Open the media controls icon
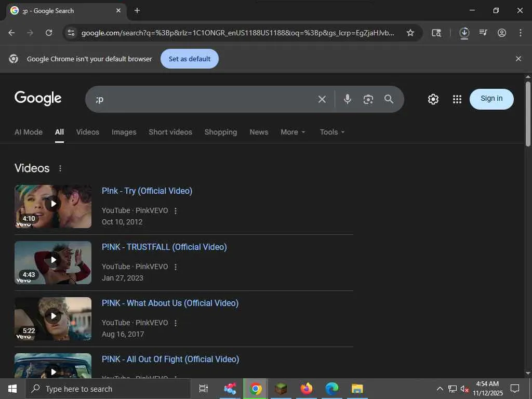This screenshot has width=532, height=399. pos(483,33)
